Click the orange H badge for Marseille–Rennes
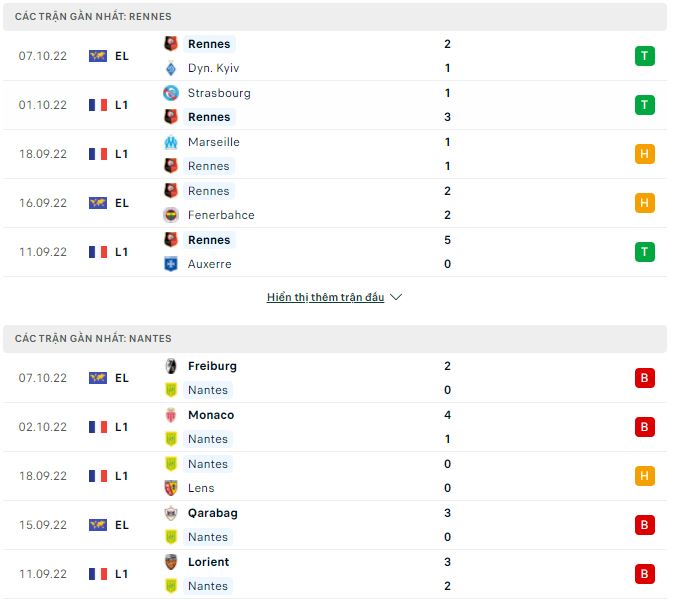Screen dimensions: 677x601 point(644,154)
